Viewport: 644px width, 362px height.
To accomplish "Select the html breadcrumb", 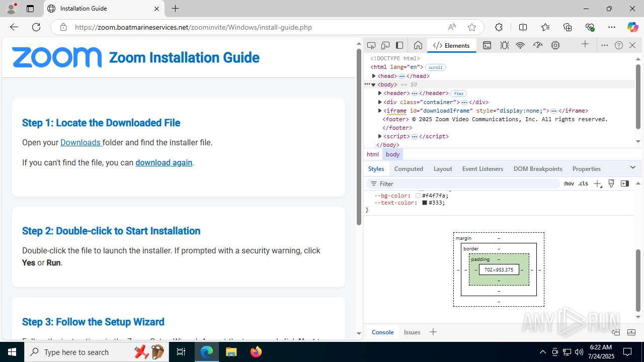I will click(x=373, y=154).
